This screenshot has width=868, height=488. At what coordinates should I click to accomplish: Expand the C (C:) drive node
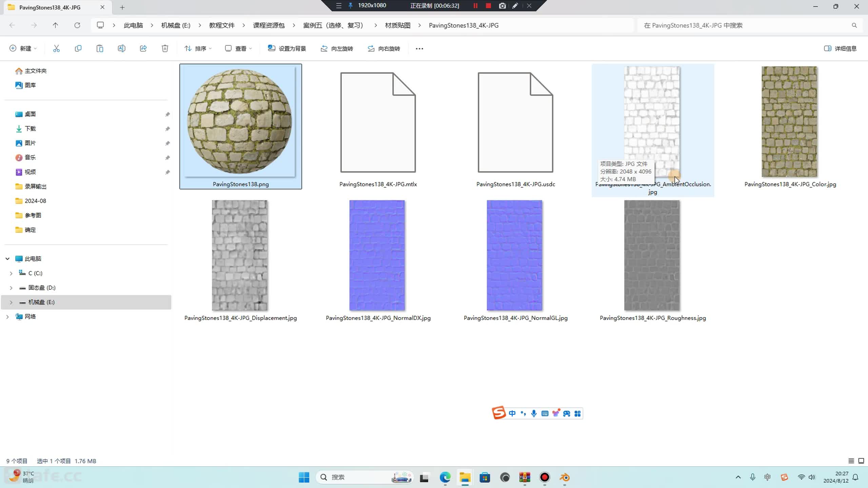(11, 273)
